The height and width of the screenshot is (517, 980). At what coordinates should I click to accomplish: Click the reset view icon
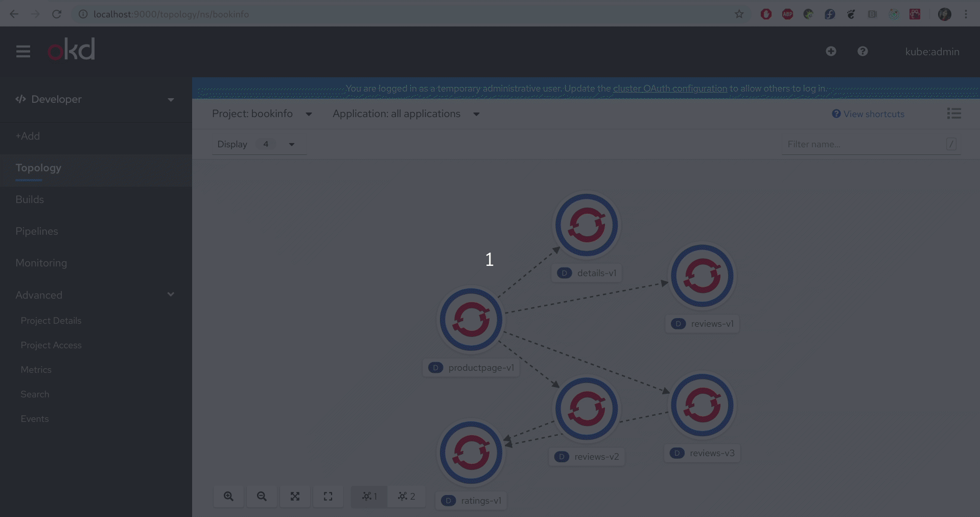coord(328,496)
